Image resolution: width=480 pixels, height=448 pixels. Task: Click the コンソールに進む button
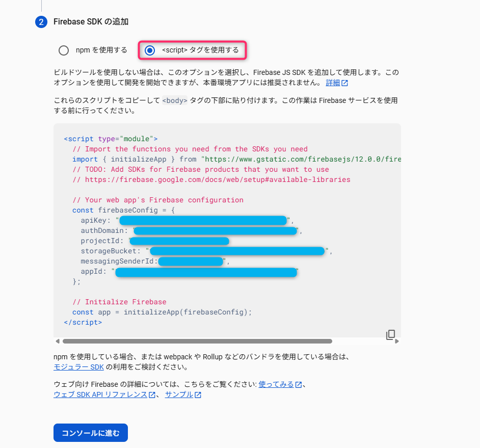91,433
